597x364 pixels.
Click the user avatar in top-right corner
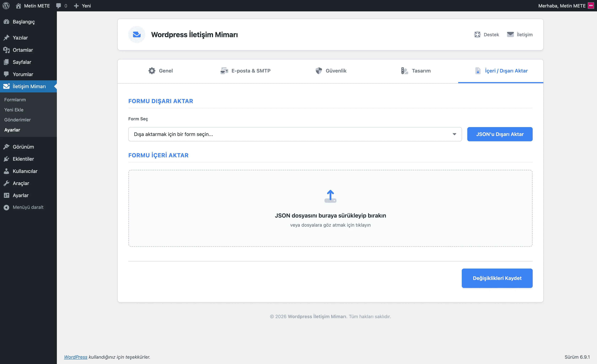[x=591, y=6]
